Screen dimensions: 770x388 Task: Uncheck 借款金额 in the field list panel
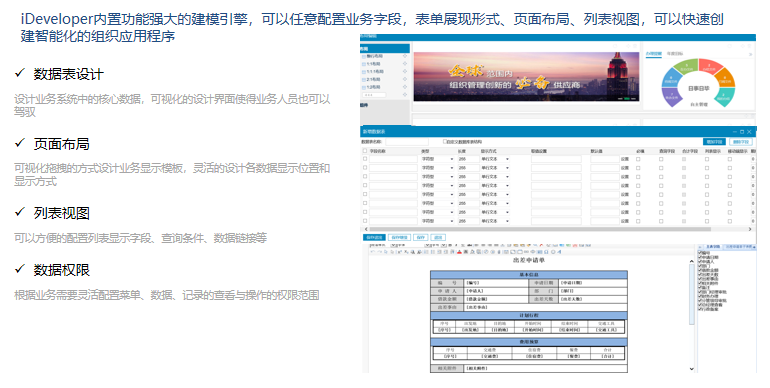tap(700, 270)
